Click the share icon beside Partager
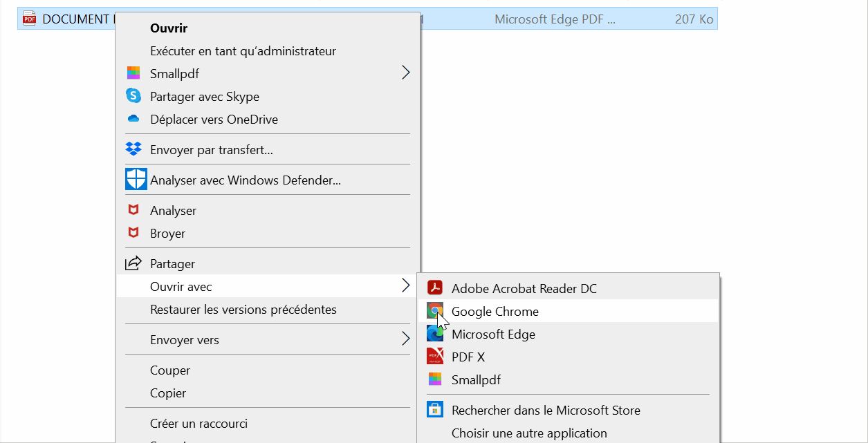Image resolution: width=868 pixels, height=443 pixels. pos(133,263)
